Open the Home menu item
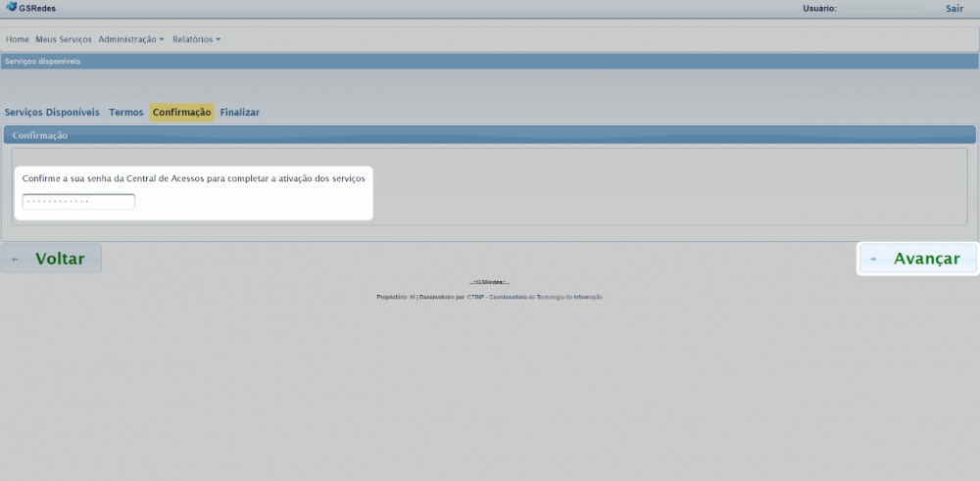This screenshot has width=980, height=481. click(x=18, y=39)
